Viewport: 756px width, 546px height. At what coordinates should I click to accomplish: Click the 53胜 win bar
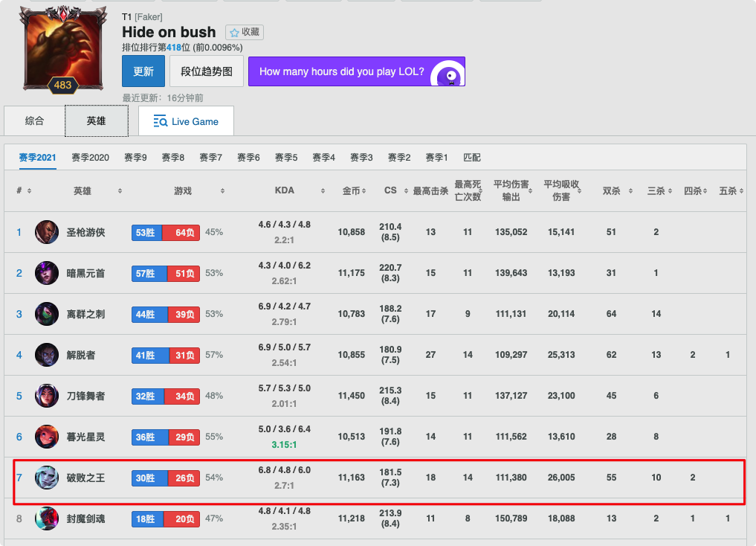pos(146,233)
